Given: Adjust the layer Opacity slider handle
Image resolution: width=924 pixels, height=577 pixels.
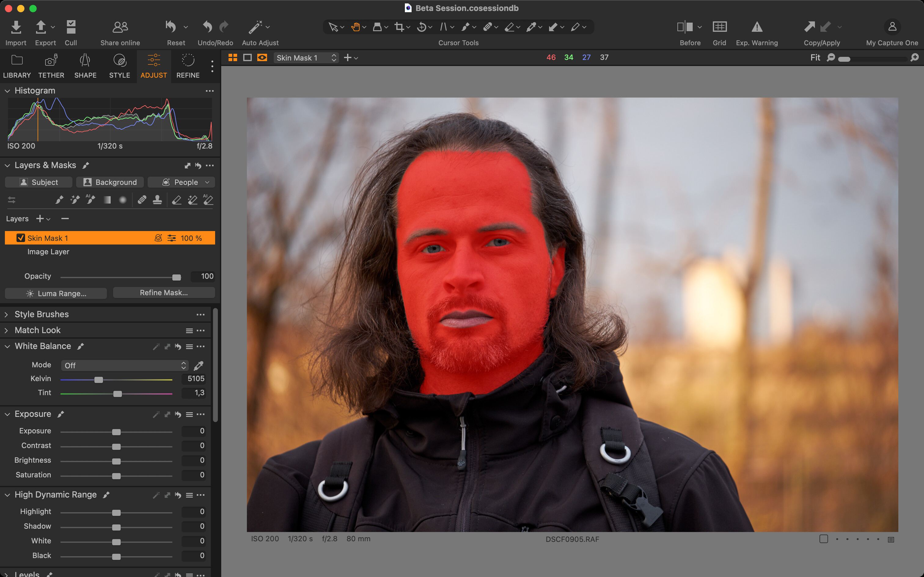Looking at the screenshot, I should coord(176,277).
